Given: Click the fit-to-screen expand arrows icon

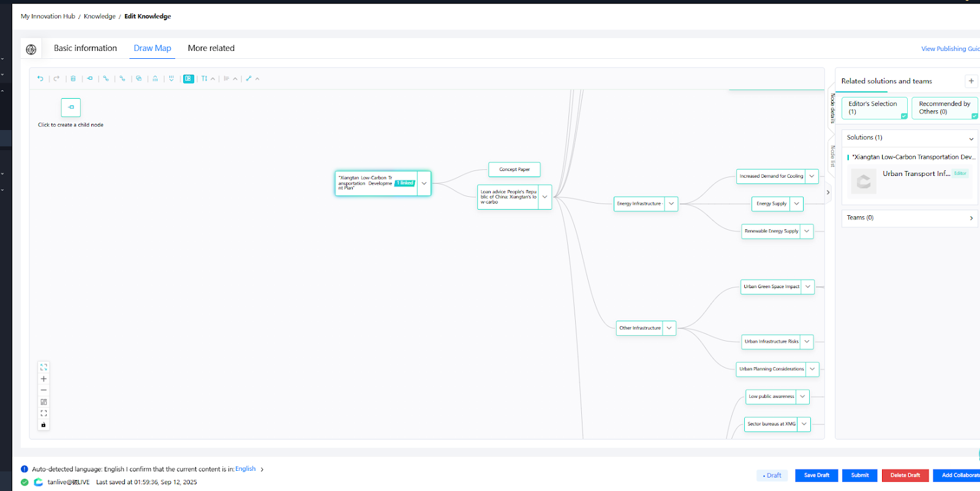Looking at the screenshot, I should pos(43,367).
